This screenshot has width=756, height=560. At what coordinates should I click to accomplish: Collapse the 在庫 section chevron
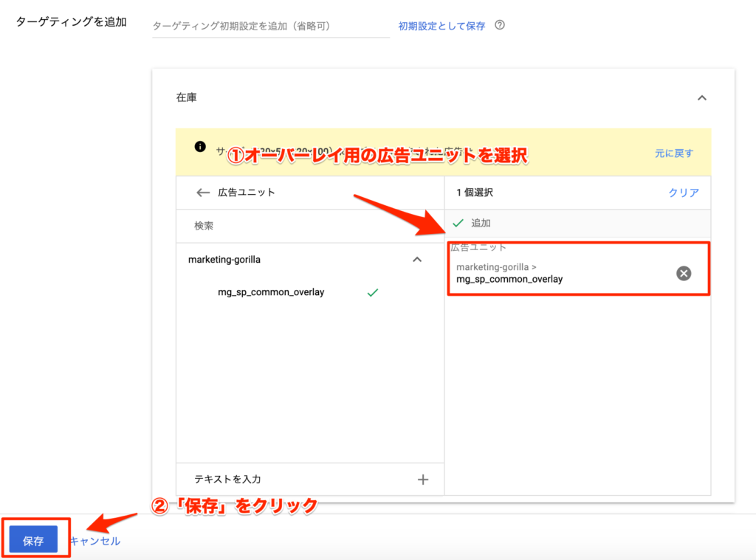coord(702,98)
